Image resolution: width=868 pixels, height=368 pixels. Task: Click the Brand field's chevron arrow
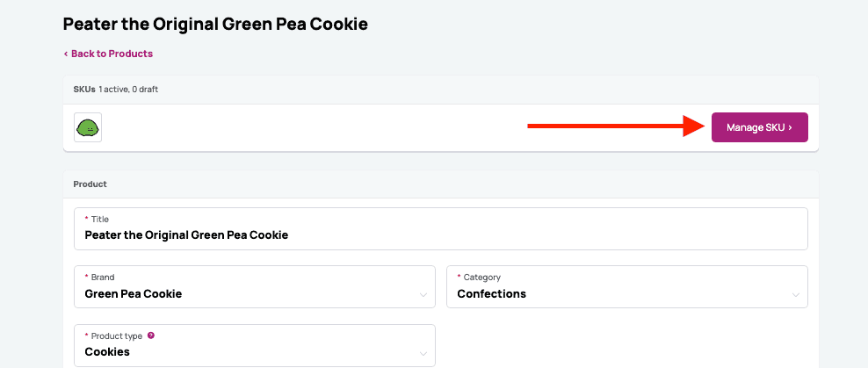(424, 295)
